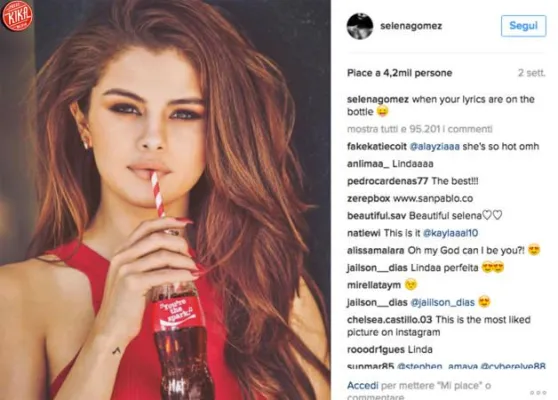Click the selenagomez username in caption

point(378,99)
